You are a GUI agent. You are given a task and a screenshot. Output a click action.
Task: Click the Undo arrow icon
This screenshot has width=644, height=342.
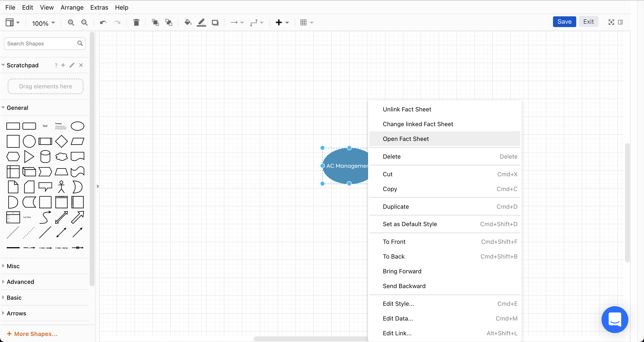click(103, 23)
